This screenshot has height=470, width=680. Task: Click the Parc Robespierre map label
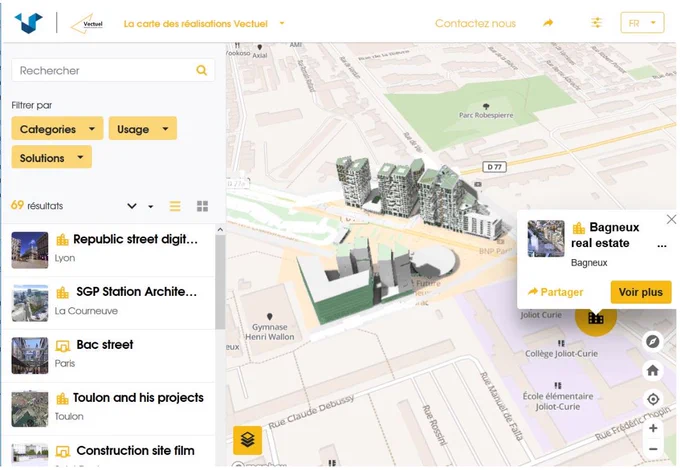[x=486, y=115]
